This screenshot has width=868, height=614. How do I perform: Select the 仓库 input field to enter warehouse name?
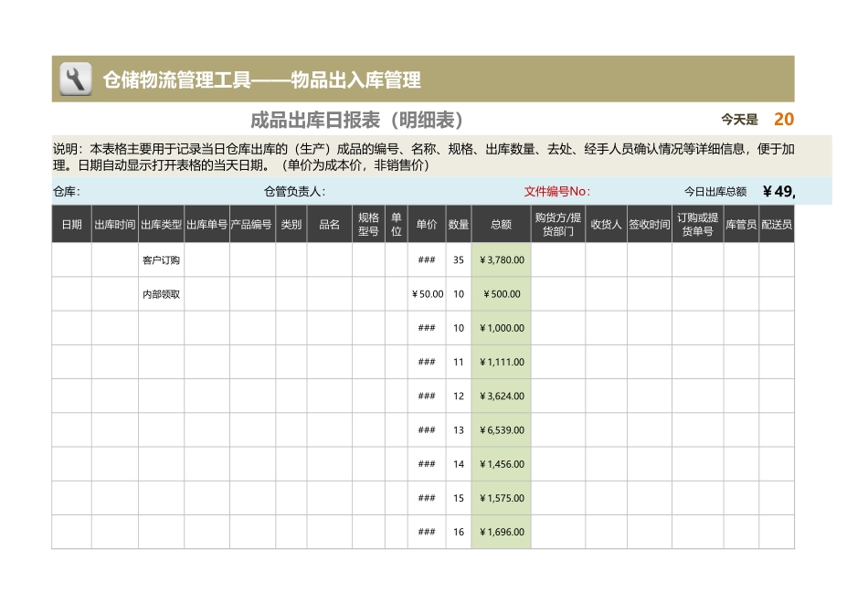coord(137,192)
